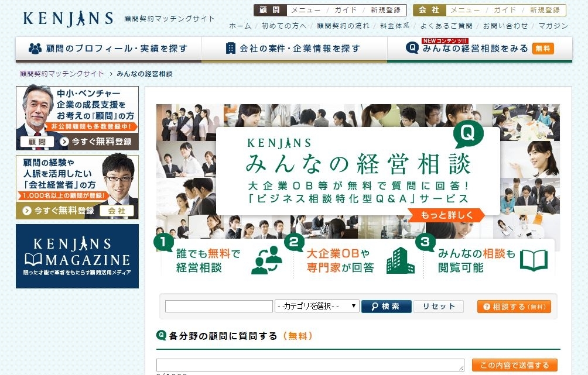Click the open book icon in step 3
Screen dimensions: 588x375
[x=534, y=260]
